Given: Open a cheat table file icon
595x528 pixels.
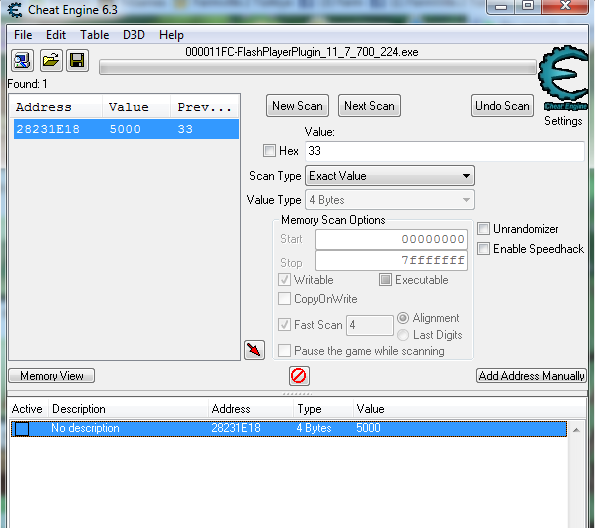Looking at the screenshot, I should pos(51,60).
